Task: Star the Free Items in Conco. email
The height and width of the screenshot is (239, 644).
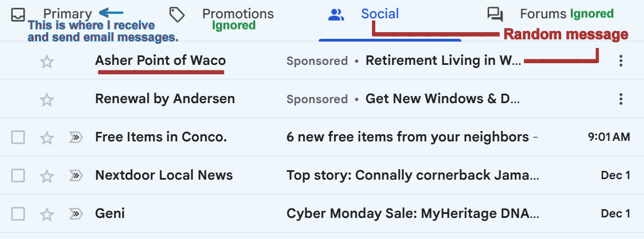Action: click(x=47, y=138)
